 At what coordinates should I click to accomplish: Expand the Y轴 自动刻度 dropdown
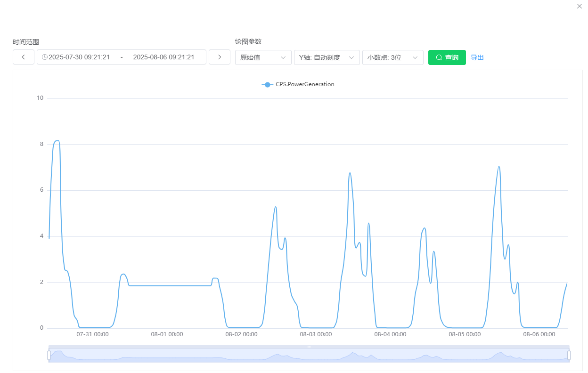click(x=327, y=57)
